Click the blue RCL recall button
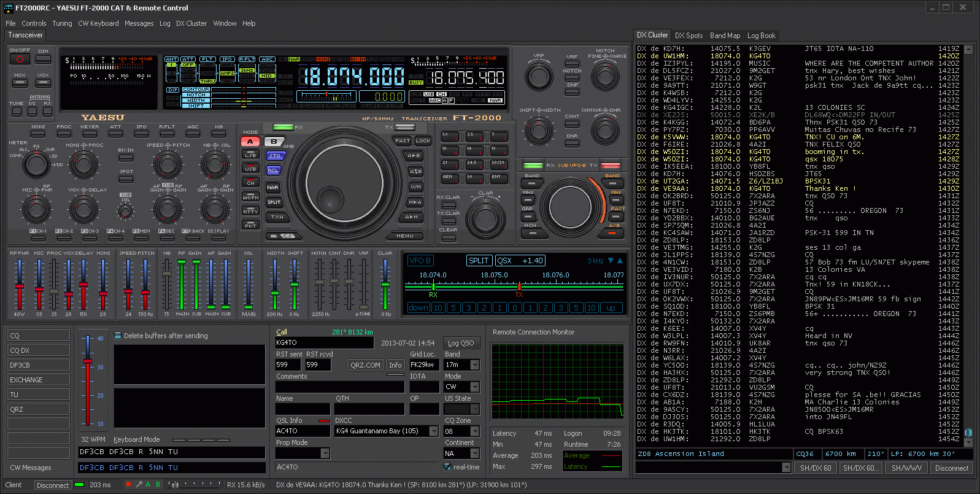The image size is (980, 494). point(274,170)
